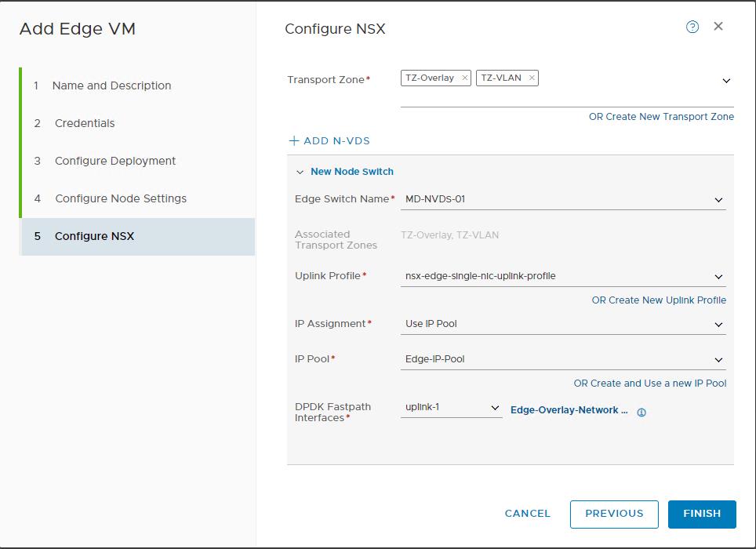
Task: Click the info icon beside Edge-Overlay-Network
Action: 642,412
